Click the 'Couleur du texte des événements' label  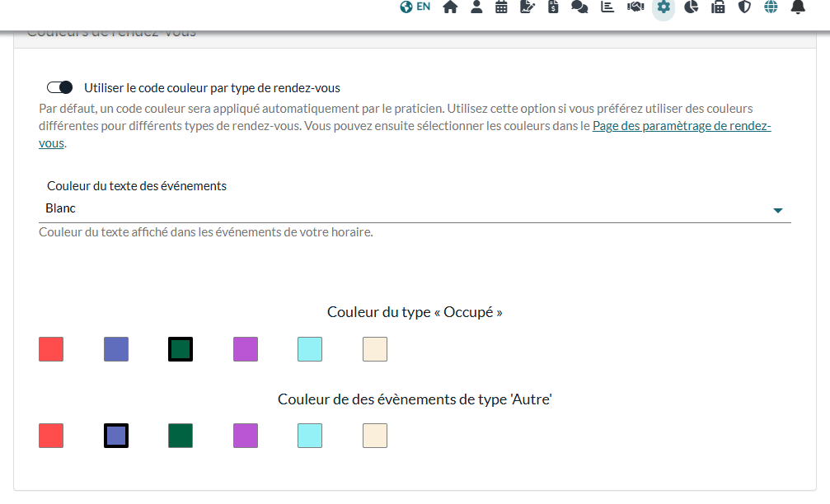tap(137, 186)
